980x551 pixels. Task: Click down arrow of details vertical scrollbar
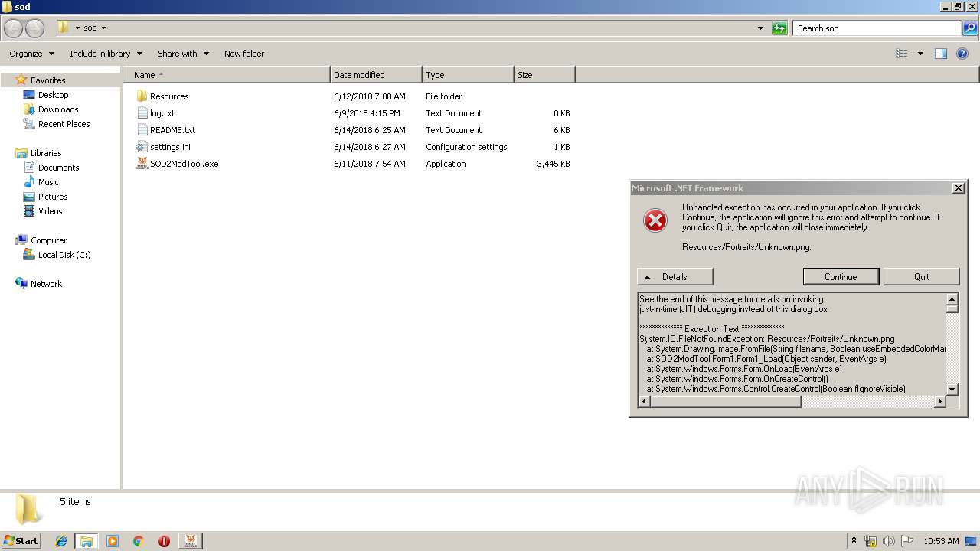[x=952, y=389]
